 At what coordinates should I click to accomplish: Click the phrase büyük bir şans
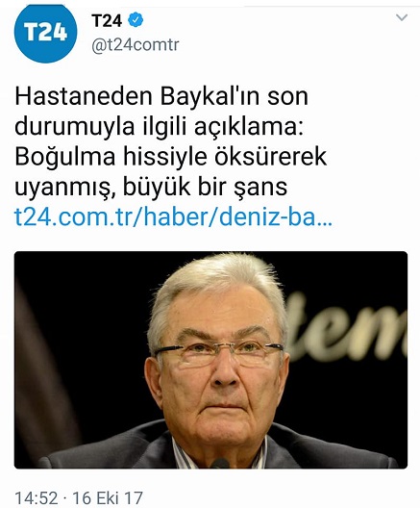tap(205, 188)
